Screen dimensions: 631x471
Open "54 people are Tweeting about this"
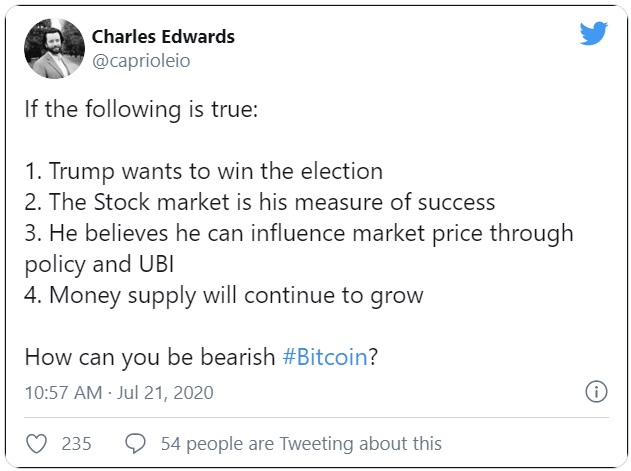click(x=300, y=443)
